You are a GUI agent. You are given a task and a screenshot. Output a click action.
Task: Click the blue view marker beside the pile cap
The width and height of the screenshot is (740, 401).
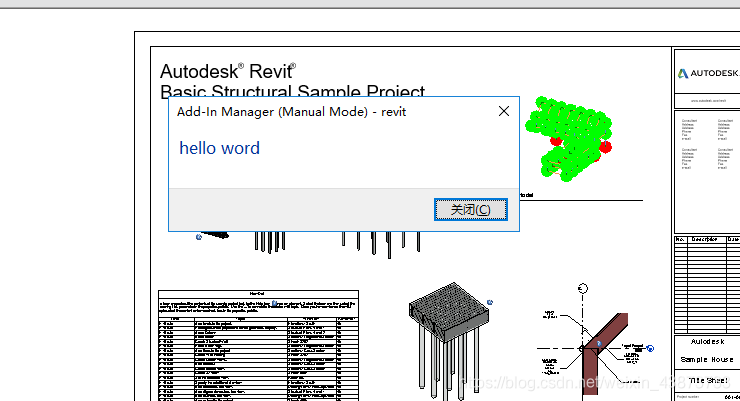click(x=490, y=302)
